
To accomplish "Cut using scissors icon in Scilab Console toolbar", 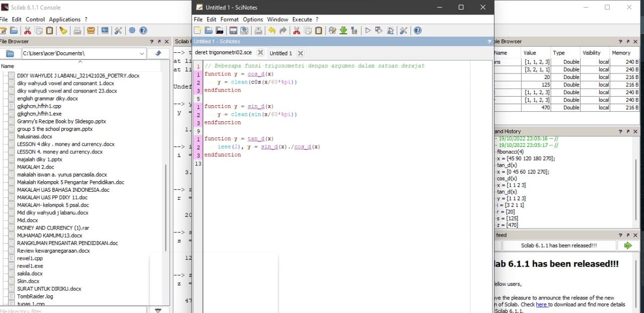I will 28,31.
